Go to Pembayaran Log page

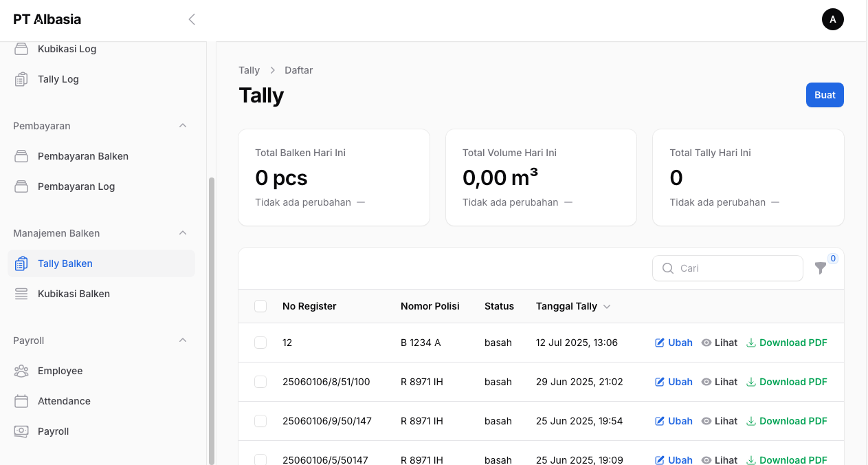click(76, 186)
